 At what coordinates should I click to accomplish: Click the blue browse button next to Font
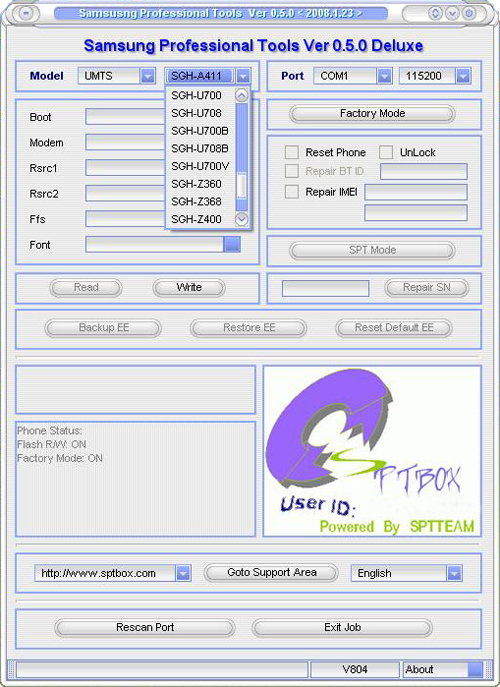coord(232,244)
